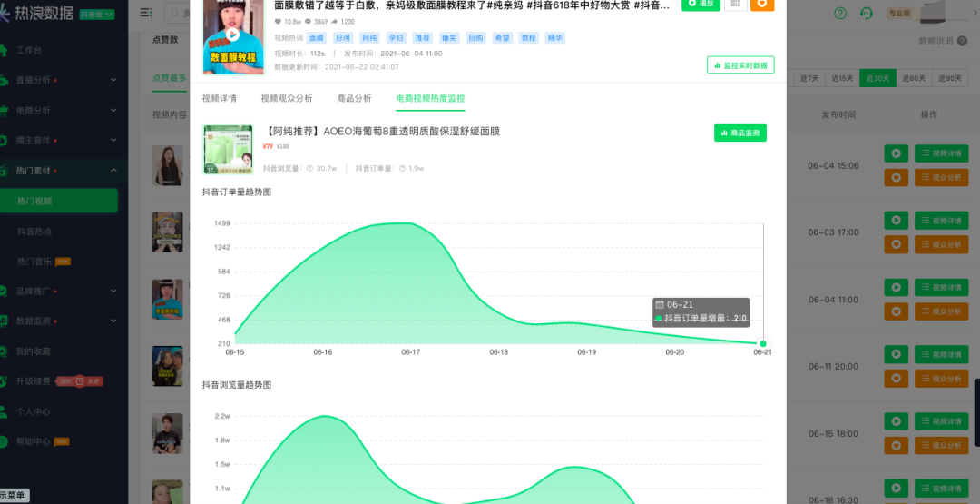Viewport: 980px width, 504px height.
Task: Select the 近15天 time range
Action: coord(842,78)
